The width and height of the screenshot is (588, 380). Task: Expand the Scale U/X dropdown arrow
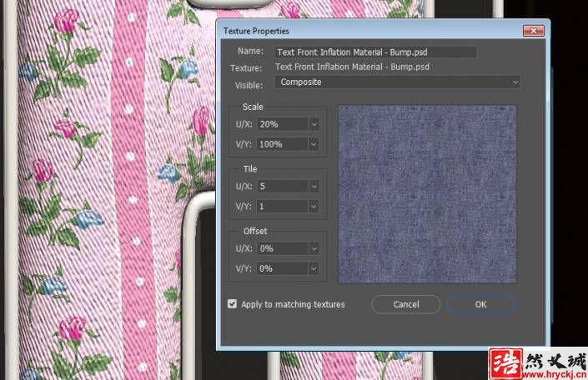point(314,124)
